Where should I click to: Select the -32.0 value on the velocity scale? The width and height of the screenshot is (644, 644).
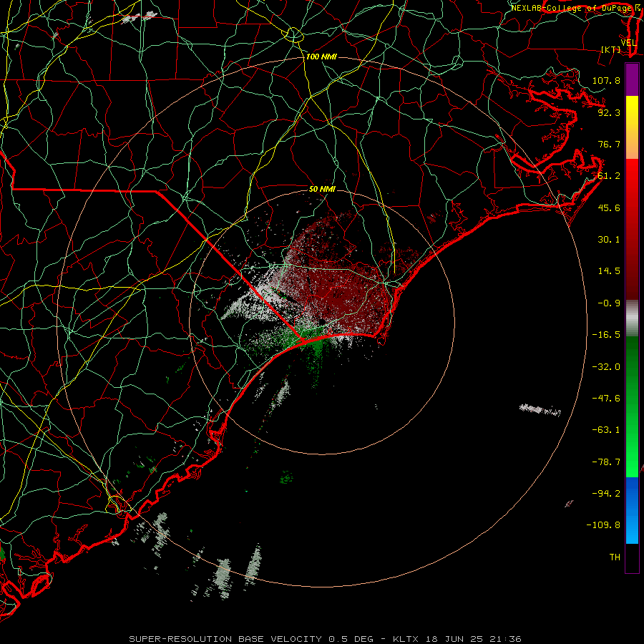click(606, 367)
